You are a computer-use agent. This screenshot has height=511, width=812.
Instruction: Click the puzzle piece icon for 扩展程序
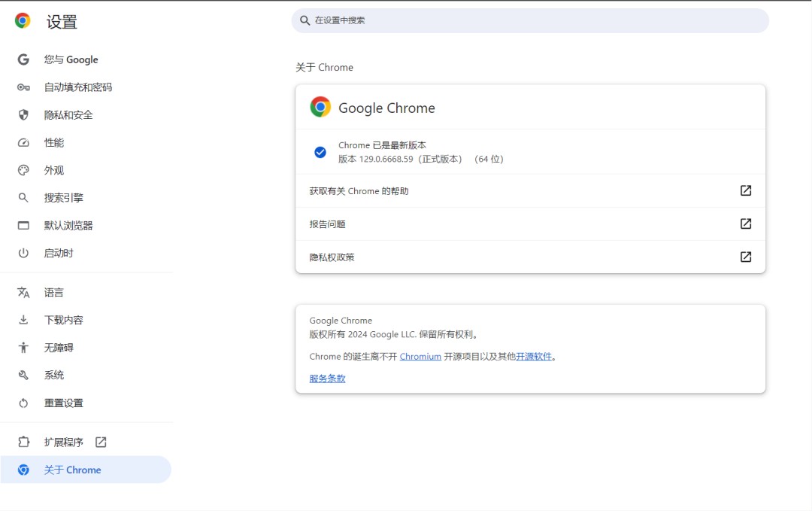tap(23, 442)
